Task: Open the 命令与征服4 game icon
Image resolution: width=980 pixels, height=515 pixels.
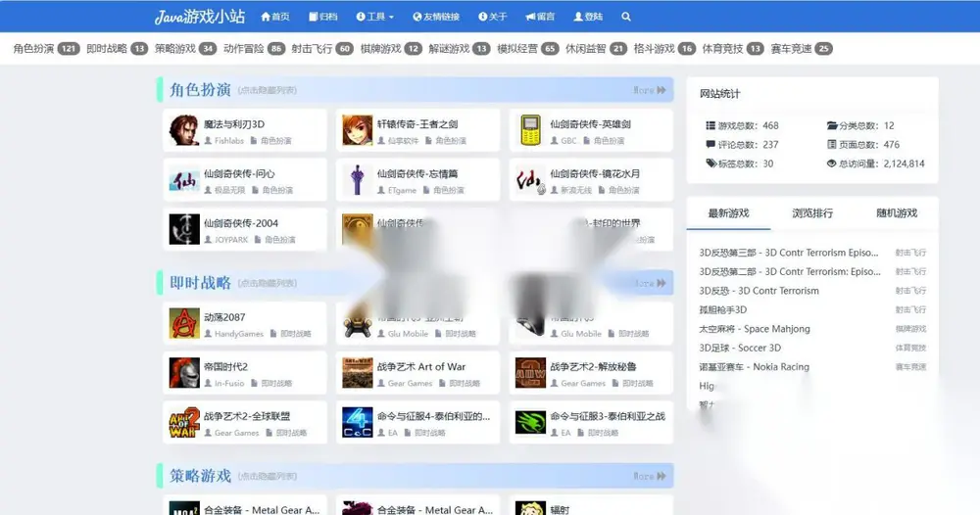Action: pos(358,422)
